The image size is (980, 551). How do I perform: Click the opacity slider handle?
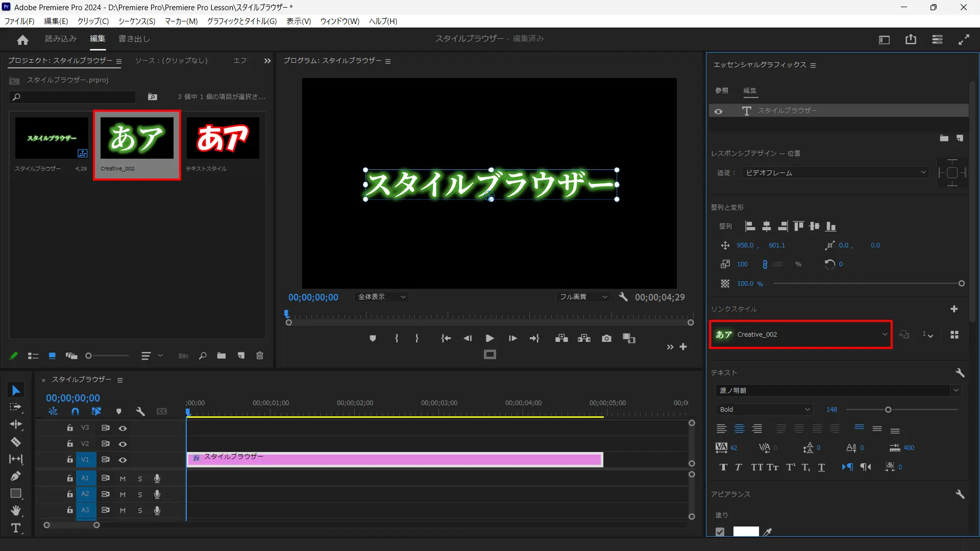(x=962, y=284)
